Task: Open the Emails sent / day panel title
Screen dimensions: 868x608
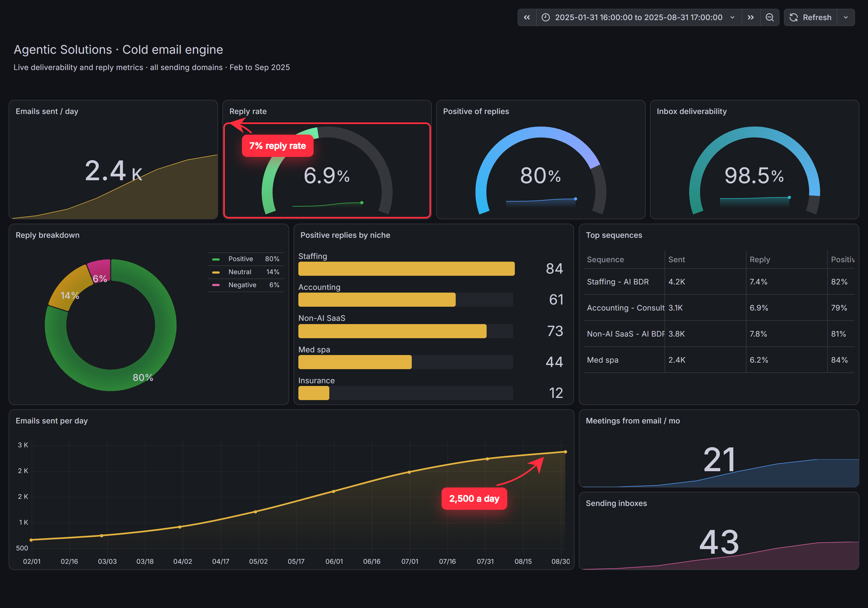Action: pos(47,111)
